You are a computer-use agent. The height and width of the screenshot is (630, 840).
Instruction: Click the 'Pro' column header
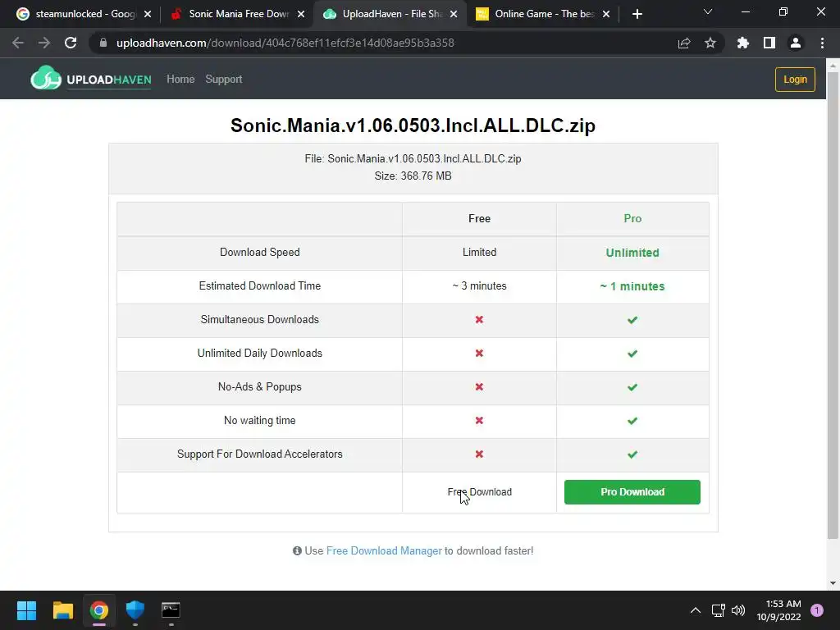coord(632,218)
